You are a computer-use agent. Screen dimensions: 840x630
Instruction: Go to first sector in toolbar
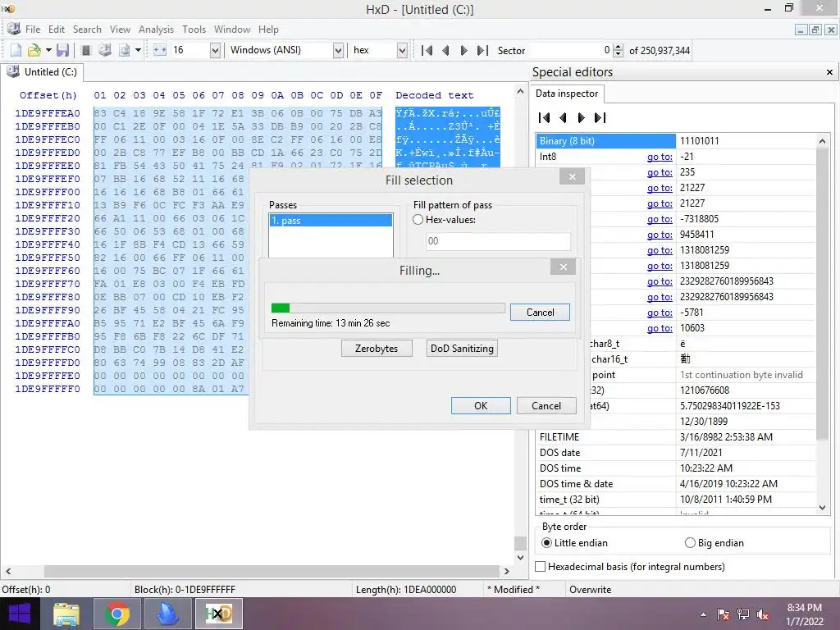(x=427, y=50)
